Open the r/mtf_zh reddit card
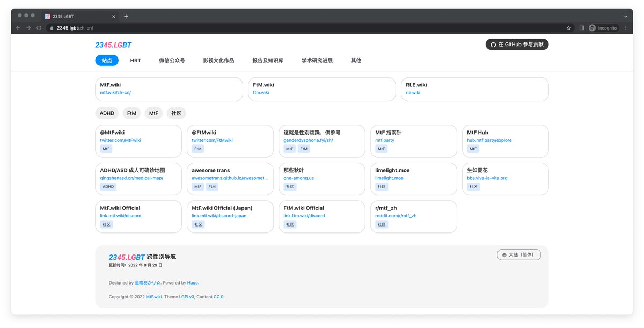The image size is (644, 328). [414, 217]
